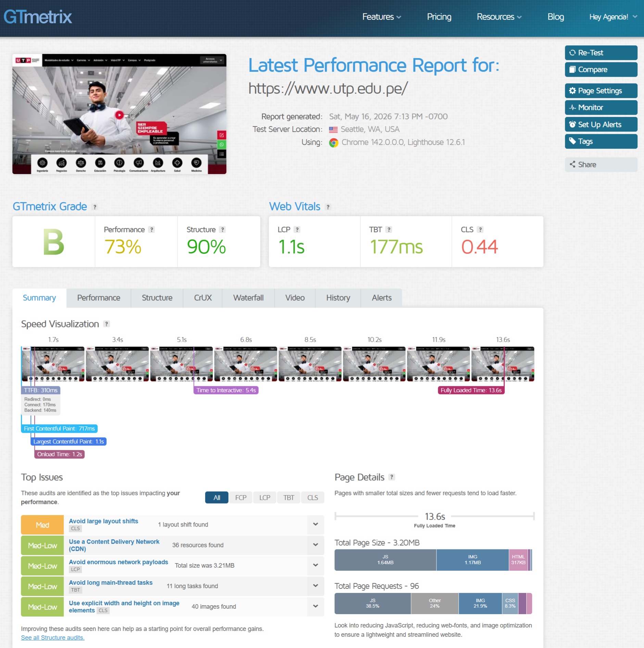This screenshot has height=648, width=644.
Task: Expand the Resources menu dropdown
Action: point(499,17)
